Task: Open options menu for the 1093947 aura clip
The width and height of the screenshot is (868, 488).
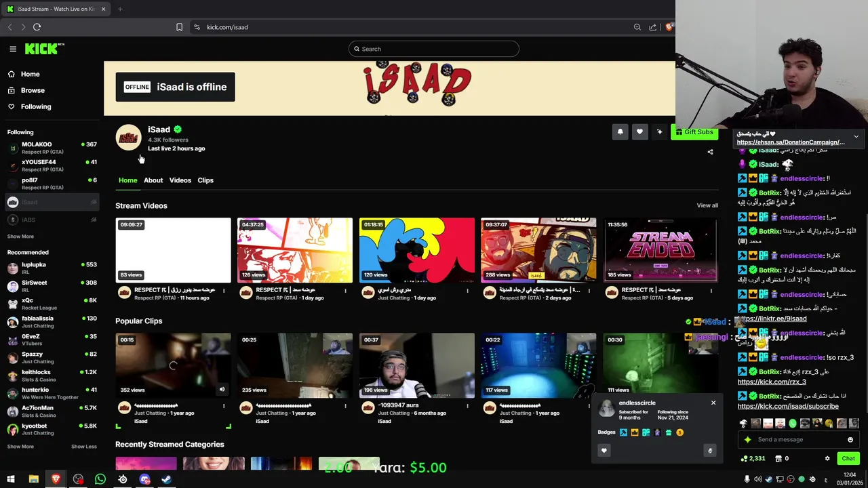Action: tap(467, 406)
